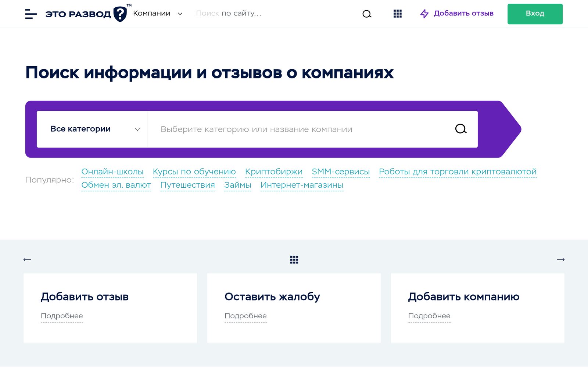
Task: Focus the company name search field
Action: pyautogui.click(x=301, y=129)
